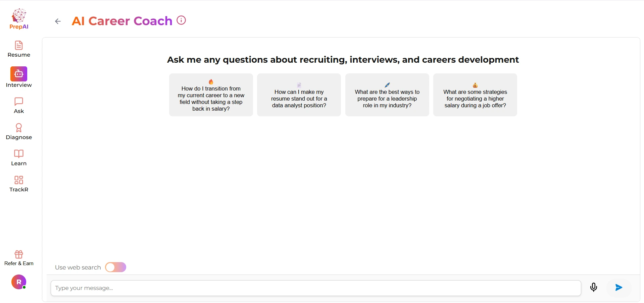Click the Refer & Earn gift icon
Viewport: 644px width, 303px height.
pos(18,254)
